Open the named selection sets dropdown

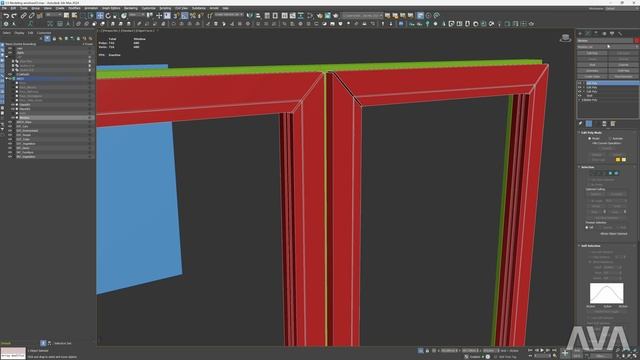[229, 15]
